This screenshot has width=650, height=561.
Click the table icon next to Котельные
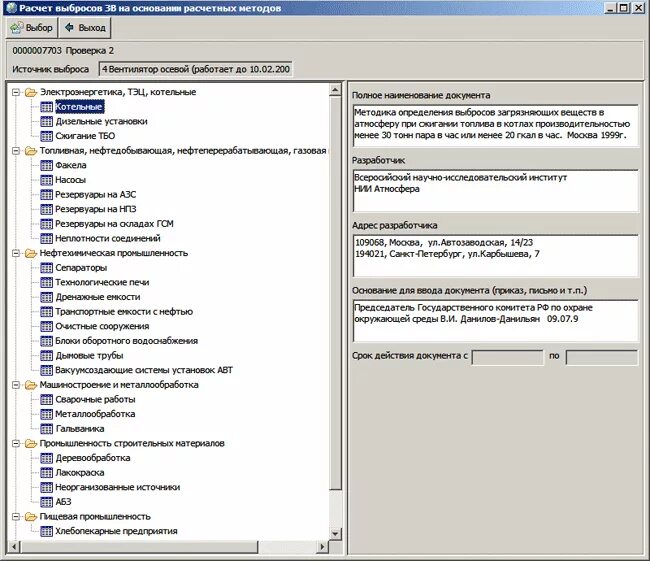point(46,107)
